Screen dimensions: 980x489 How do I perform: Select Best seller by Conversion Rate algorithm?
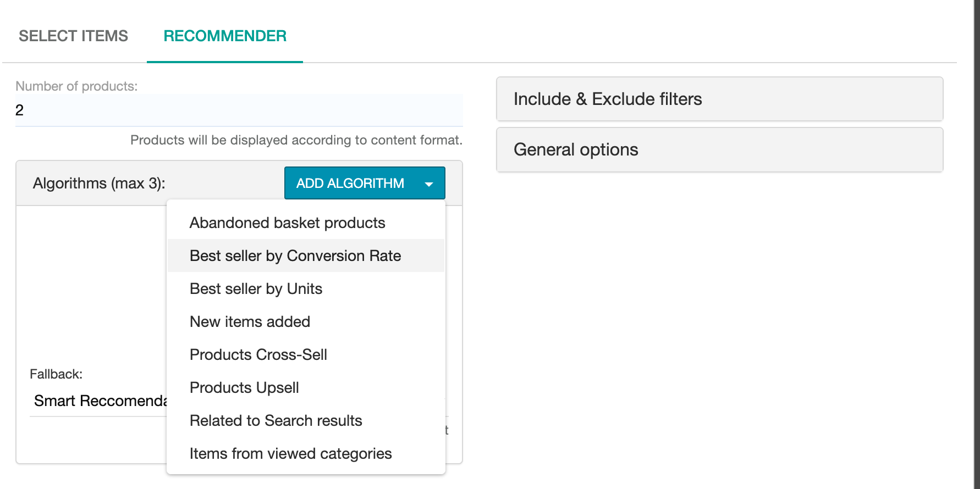pos(295,255)
